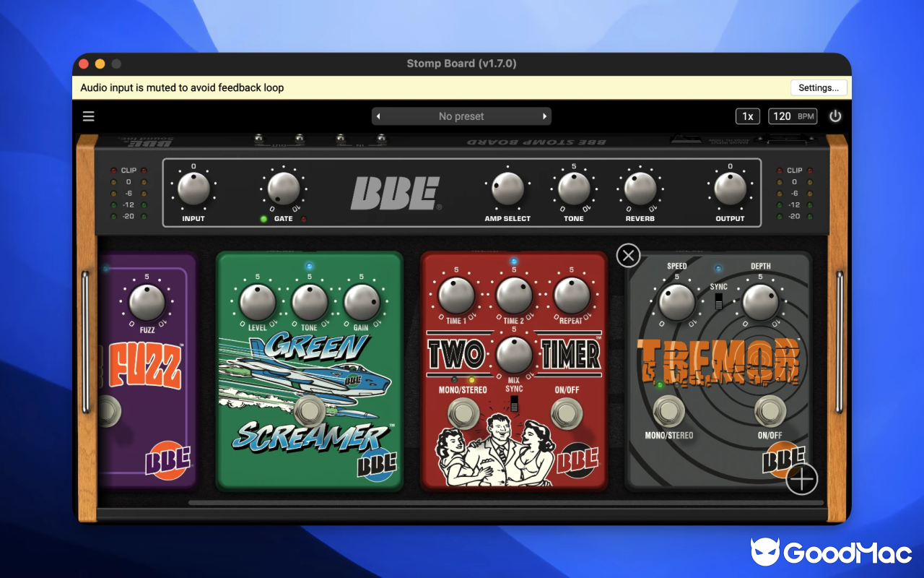
Task: Click the 1x playback speed button
Action: 748,116
